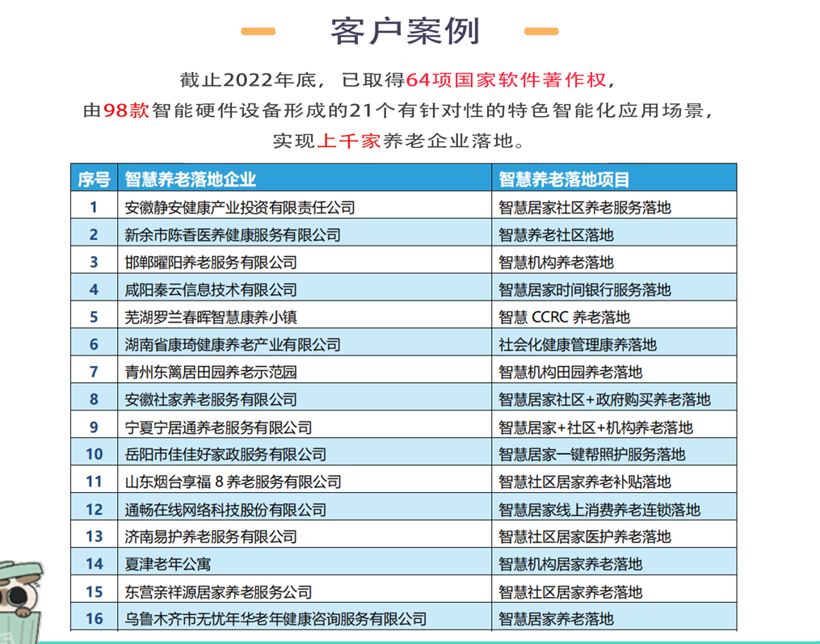The height and width of the screenshot is (644, 820).
Task: Click the red text 上千家
Action: pyautogui.click(x=349, y=141)
